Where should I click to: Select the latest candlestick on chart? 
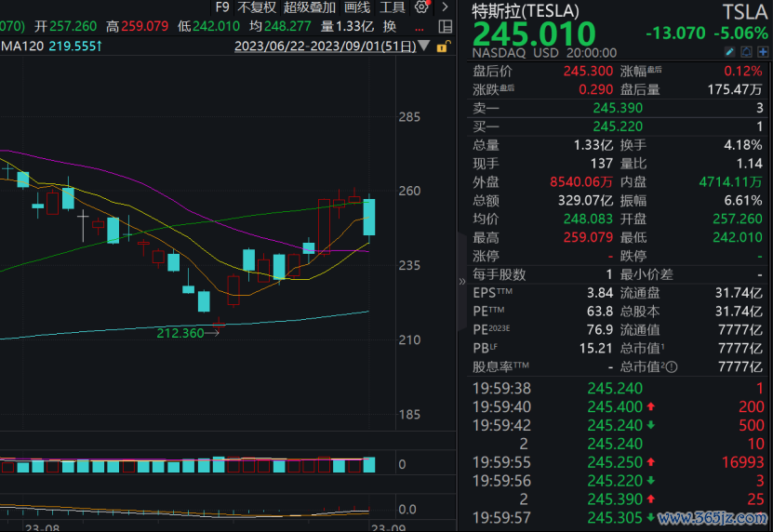369,217
